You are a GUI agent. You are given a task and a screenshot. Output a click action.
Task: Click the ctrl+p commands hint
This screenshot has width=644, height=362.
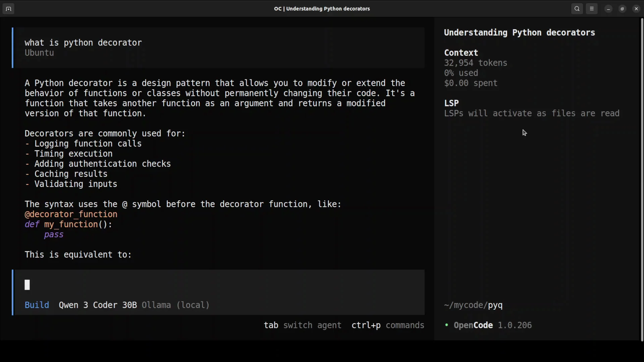click(388, 325)
